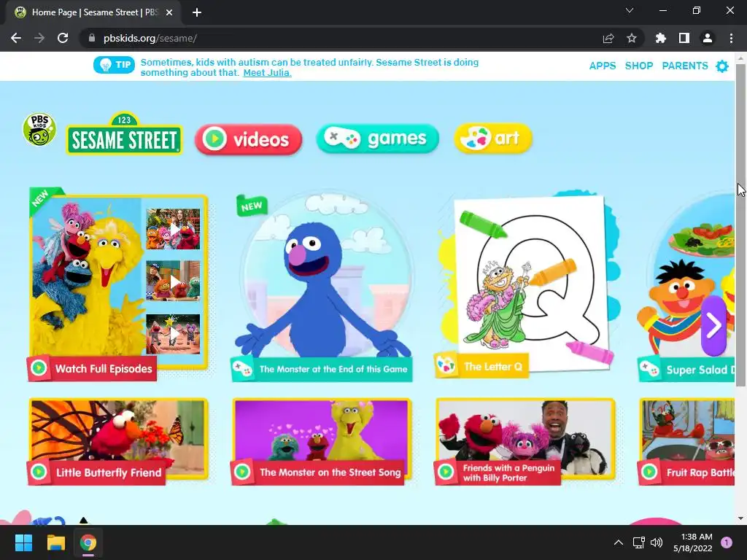Viewport: 747px width, 560px height.
Task: Close the Sesame Street home page tab
Action: point(169,12)
